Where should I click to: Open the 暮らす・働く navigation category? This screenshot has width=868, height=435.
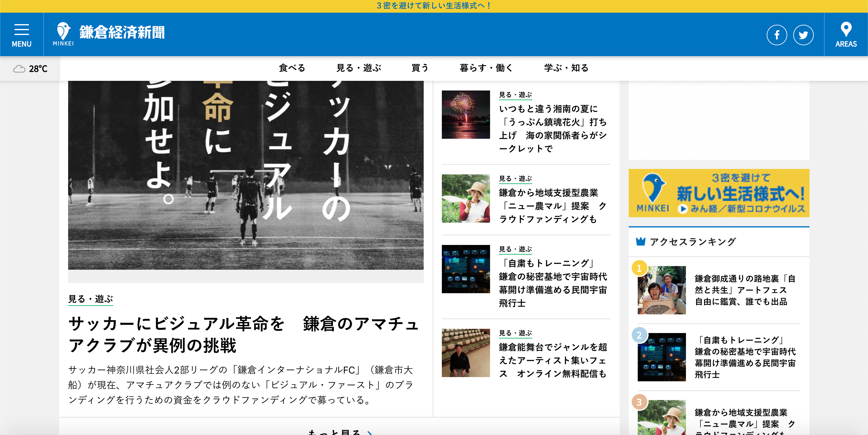486,68
